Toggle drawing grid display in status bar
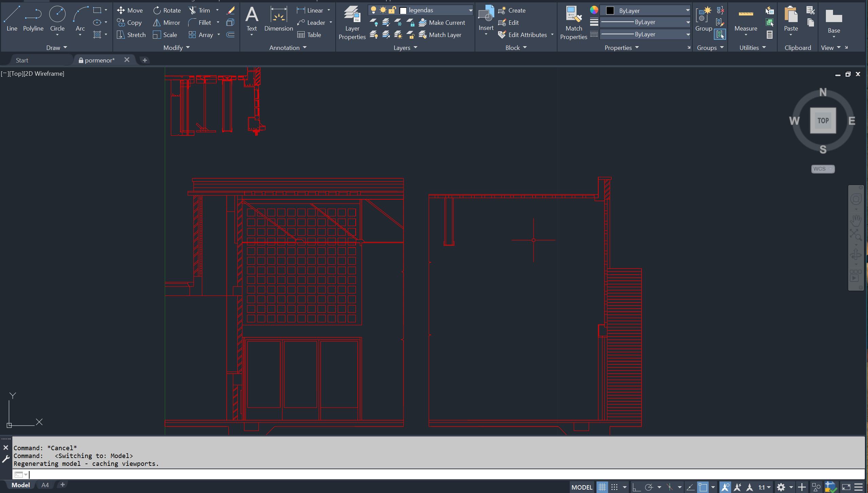The width and height of the screenshot is (868, 493). click(602, 487)
